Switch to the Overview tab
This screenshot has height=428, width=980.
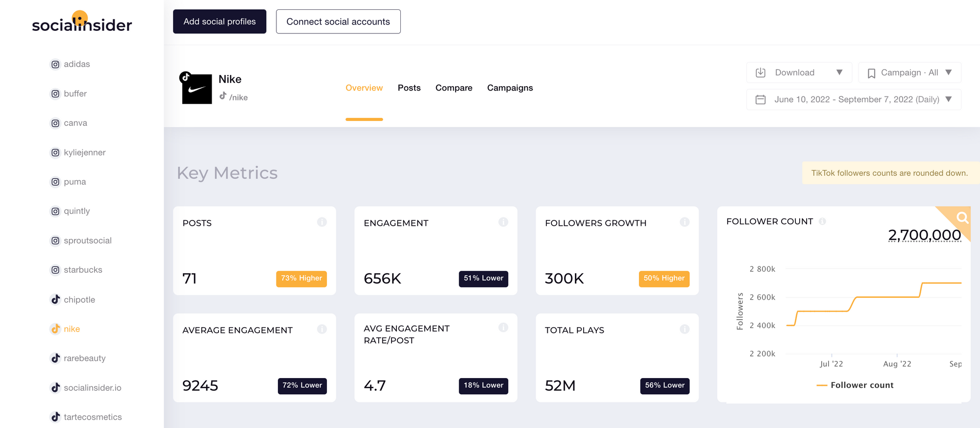(364, 88)
